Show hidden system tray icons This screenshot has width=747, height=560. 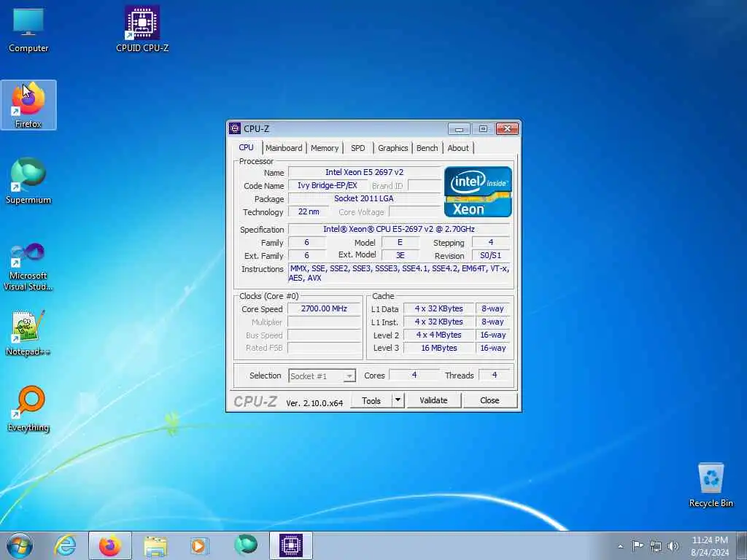(620, 546)
